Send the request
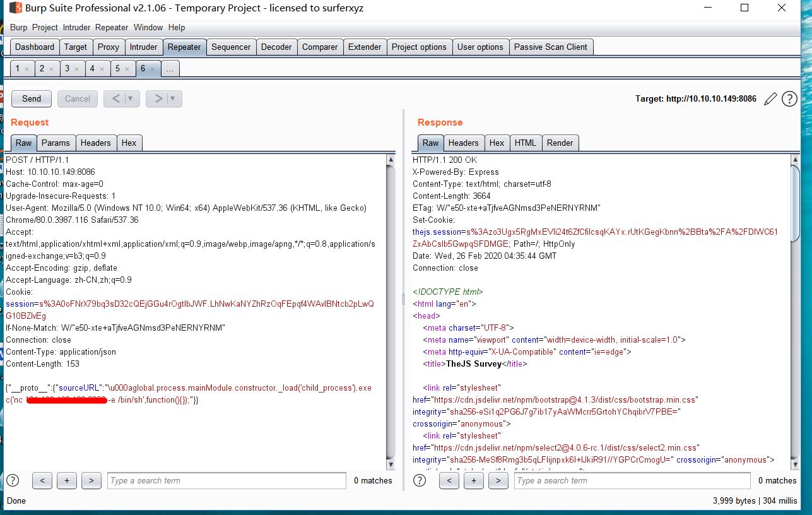This screenshot has height=515, width=812. coord(32,98)
